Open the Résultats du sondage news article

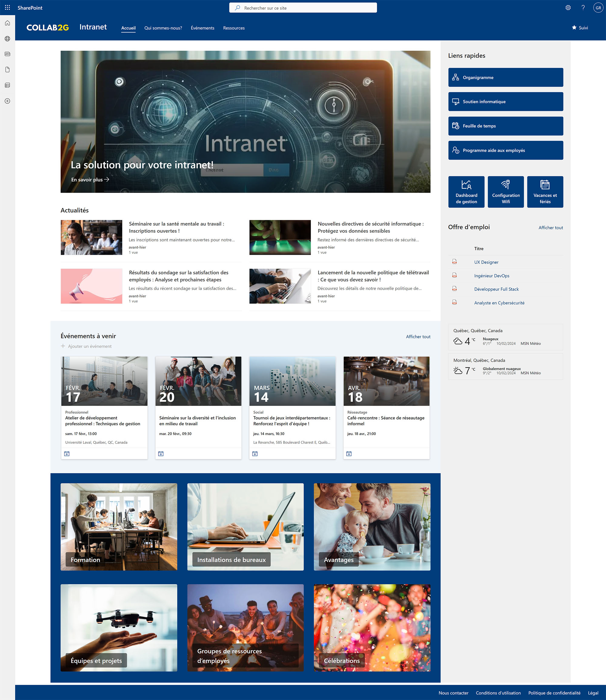tap(178, 276)
